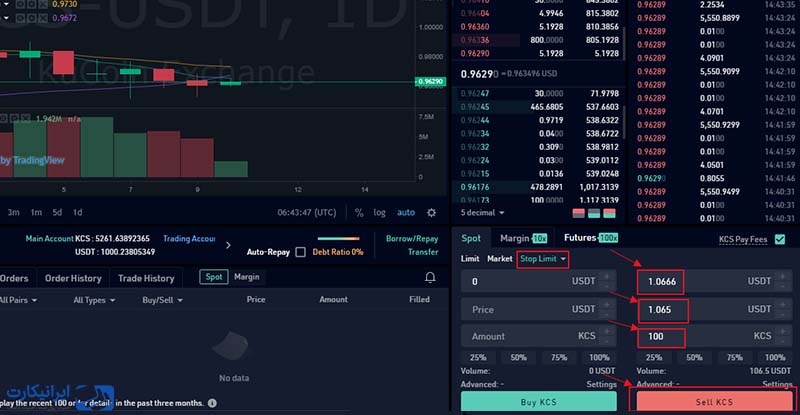Click the order book bid row 0.96176
The image size is (800, 415).
click(x=537, y=187)
